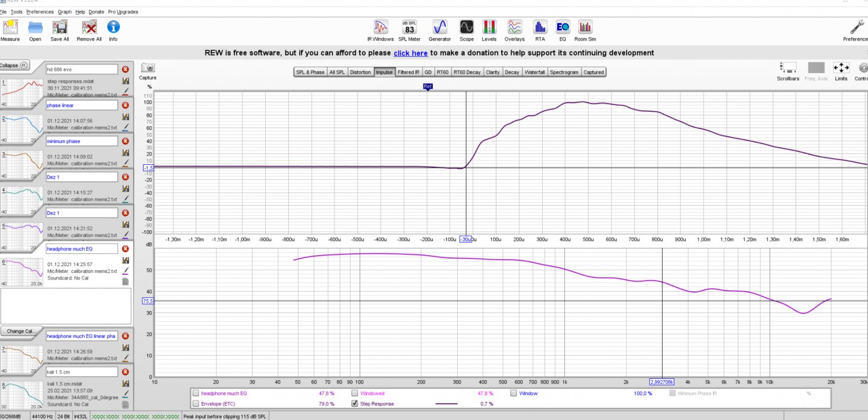Click the Change Cal... button
The image size is (868, 420).
pyautogui.click(x=20, y=331)
